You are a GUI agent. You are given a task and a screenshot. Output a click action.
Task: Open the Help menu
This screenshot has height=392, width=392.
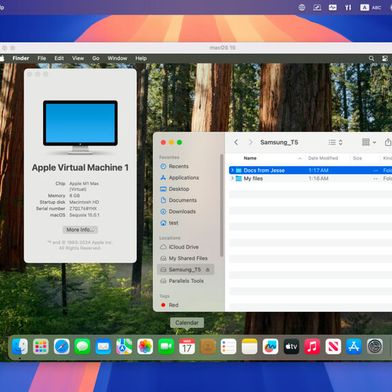[x=141, y=58]
